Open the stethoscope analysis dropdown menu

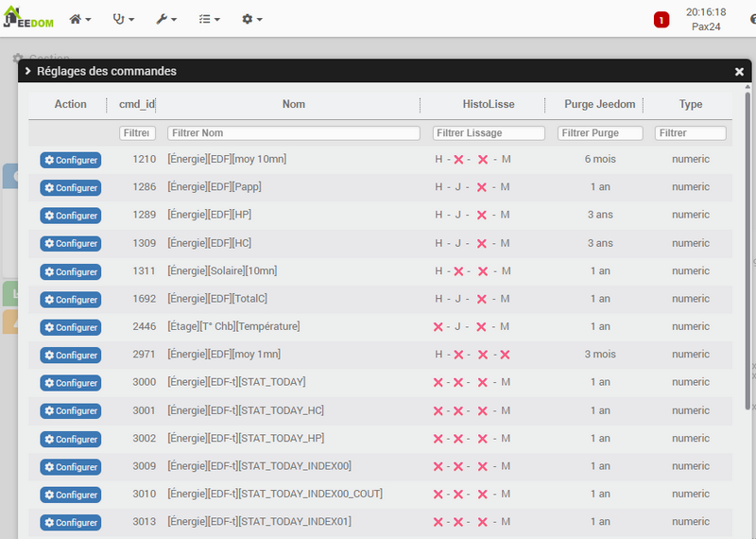[x=123, y=19]
